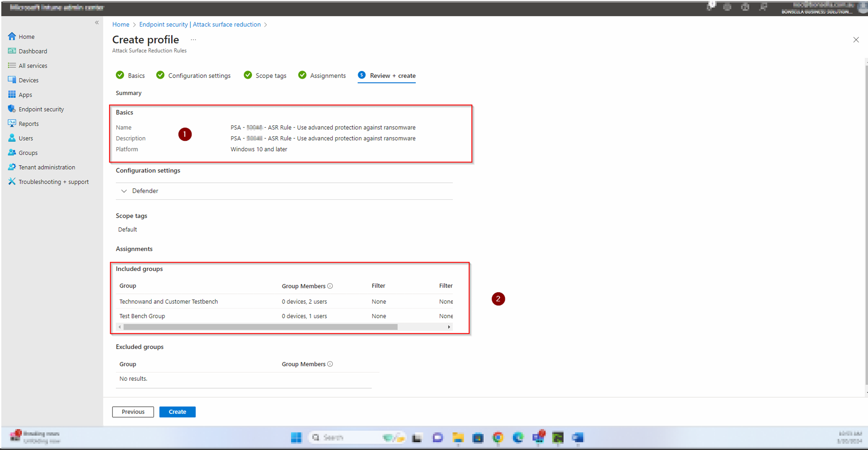Open File Explorer from the taskbar
The height and width of the screenshot is (450, 868).
pos(457,438)
